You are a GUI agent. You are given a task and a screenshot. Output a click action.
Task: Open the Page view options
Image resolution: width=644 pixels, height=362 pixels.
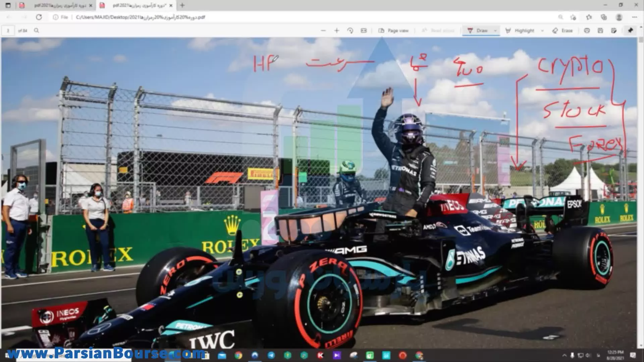[393, 31]
